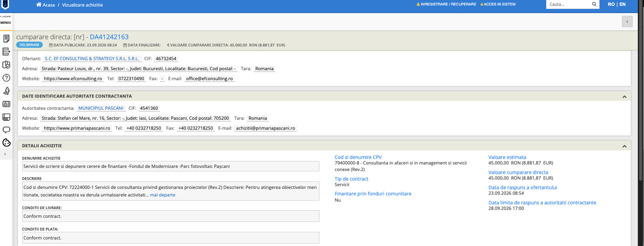Click the document notes sidebar icon
644x246 pixels.
point(6,39)
